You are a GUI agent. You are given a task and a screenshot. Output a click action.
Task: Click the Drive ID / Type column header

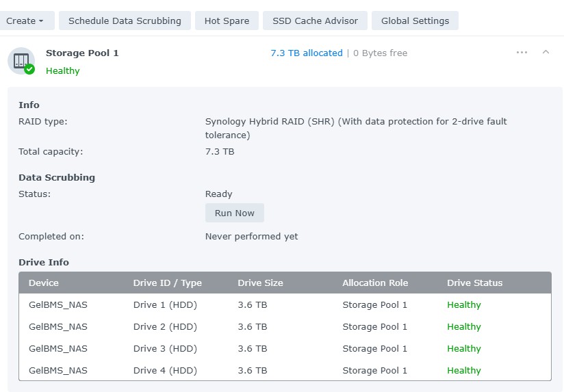coord(167,283)
